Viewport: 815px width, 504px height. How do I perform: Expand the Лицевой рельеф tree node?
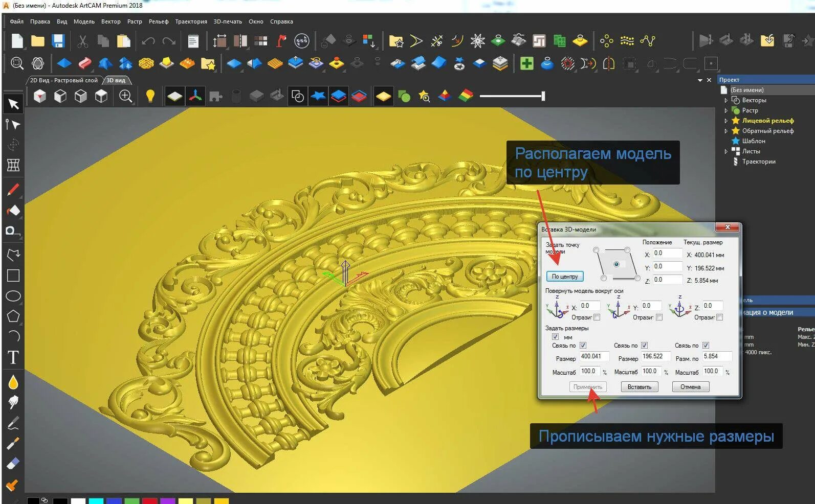coord(725,121)
